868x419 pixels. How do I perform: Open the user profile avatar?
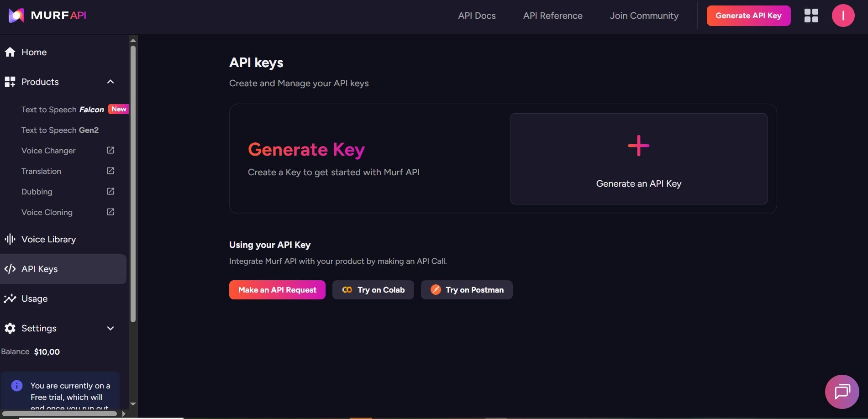click(x=843, y=16)
